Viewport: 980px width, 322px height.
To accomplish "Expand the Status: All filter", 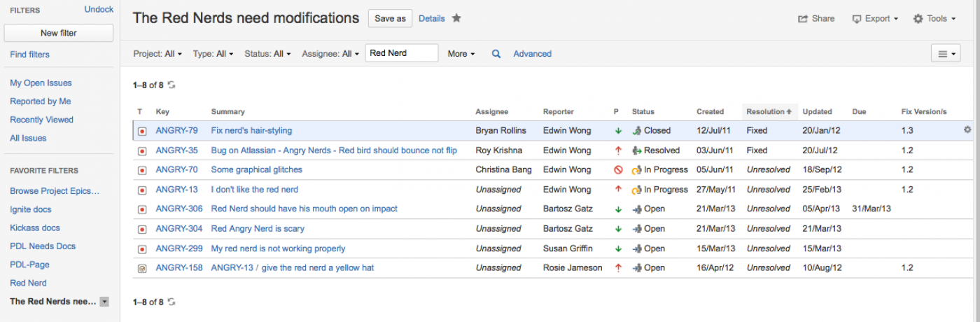I will point(267,54).
